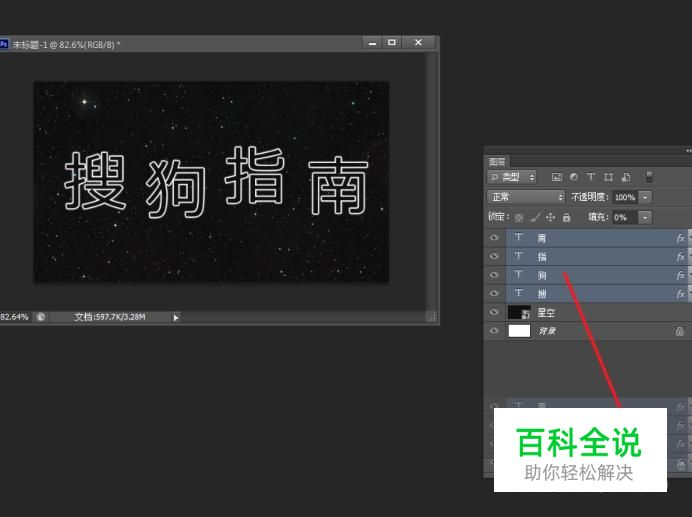Click the opacity 100% input field
Viewport: 692px width, 517px height.
point(625,197)
